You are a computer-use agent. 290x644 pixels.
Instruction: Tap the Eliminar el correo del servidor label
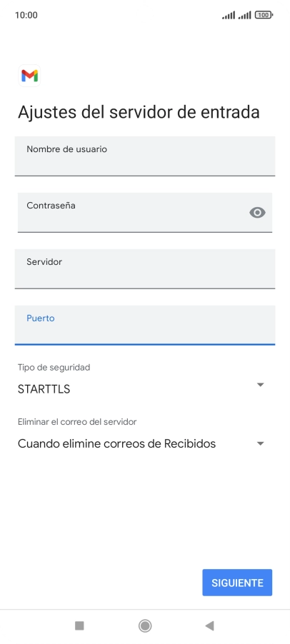(x=77, y=422)
